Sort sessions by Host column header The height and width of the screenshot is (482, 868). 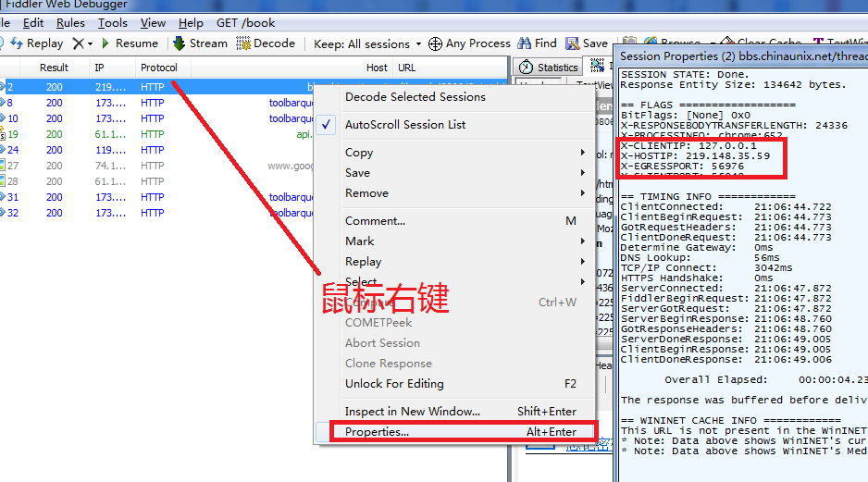click(x=377, y=68)
